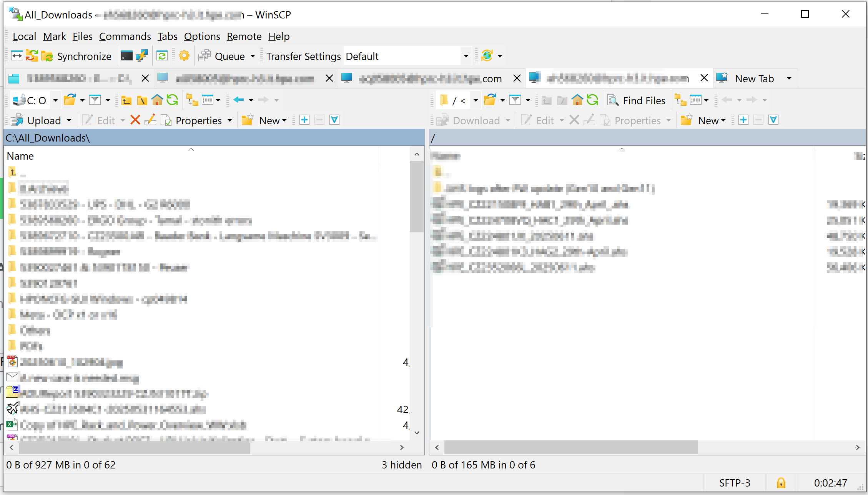Open the Queue dropdown arrow
868x495 pixels.
pos(253,56)
